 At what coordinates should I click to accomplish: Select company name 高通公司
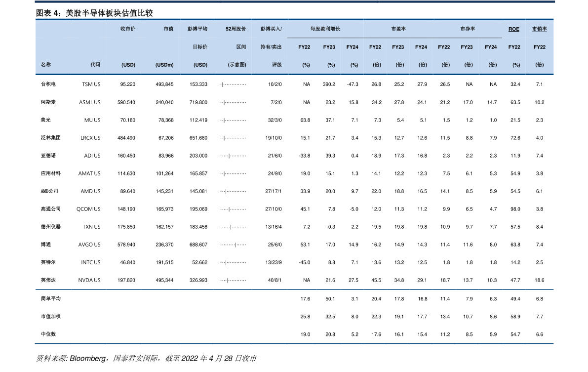tap(51, 208)
